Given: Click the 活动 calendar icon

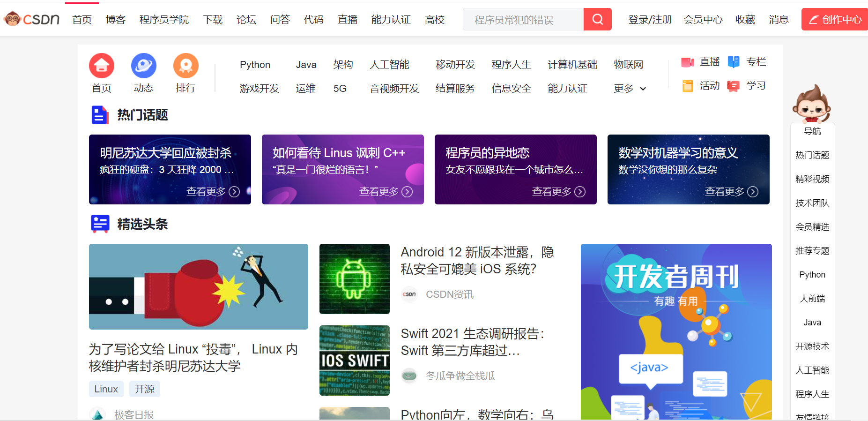Looking at the screenshot, I should coord(688,86).
